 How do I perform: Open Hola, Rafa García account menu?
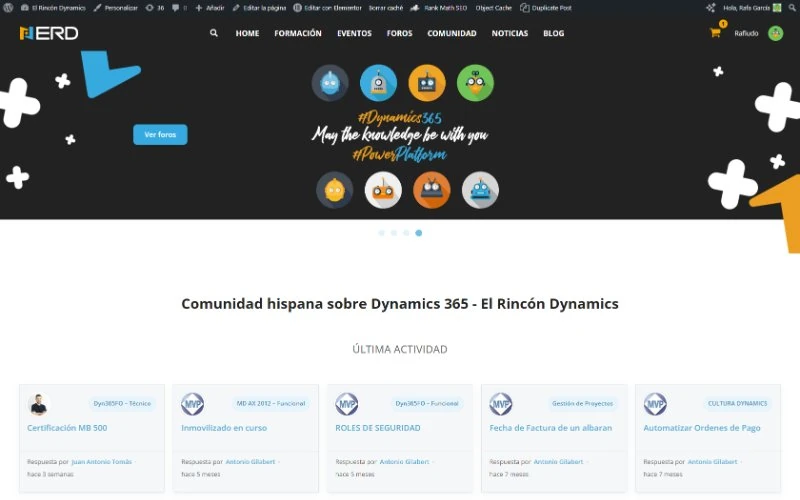coord(752,8)
